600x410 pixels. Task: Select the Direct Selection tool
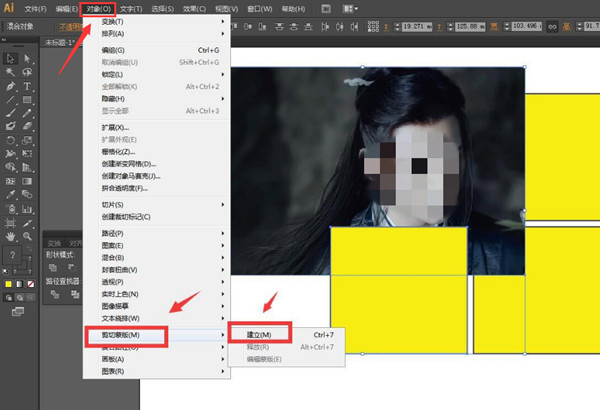click(27, 59)
